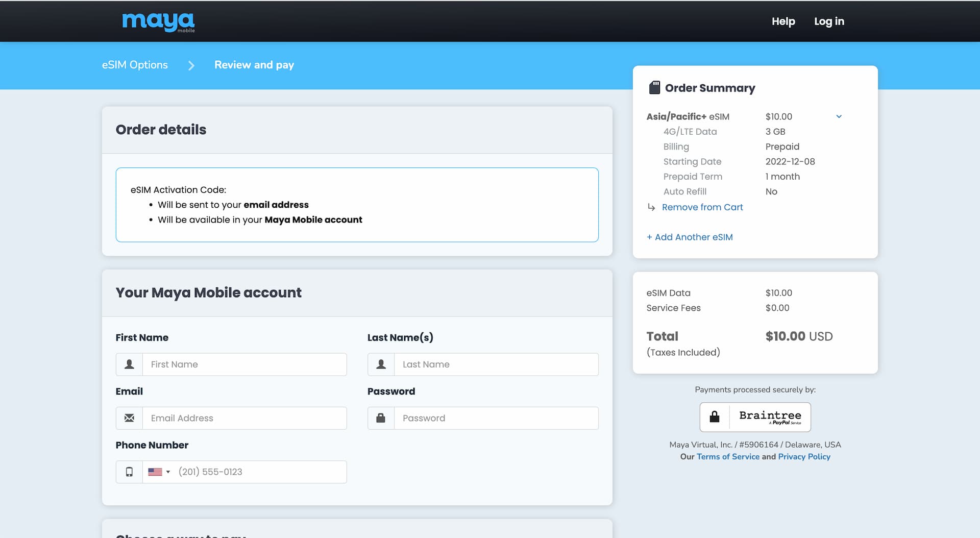980x538 pixels.
Task: Focus the Email Address input field
Action: 244,418
